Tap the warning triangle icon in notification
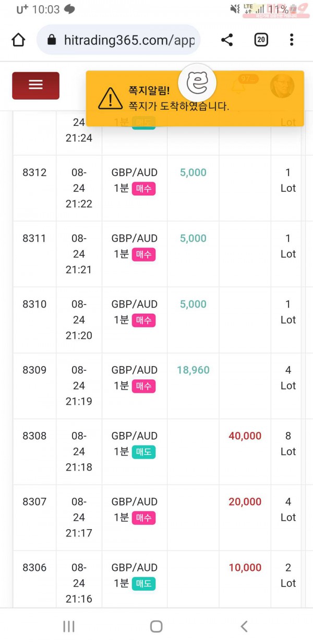This screenshot has width=313, height=644. pyautogui.click(x=110, y=98)
